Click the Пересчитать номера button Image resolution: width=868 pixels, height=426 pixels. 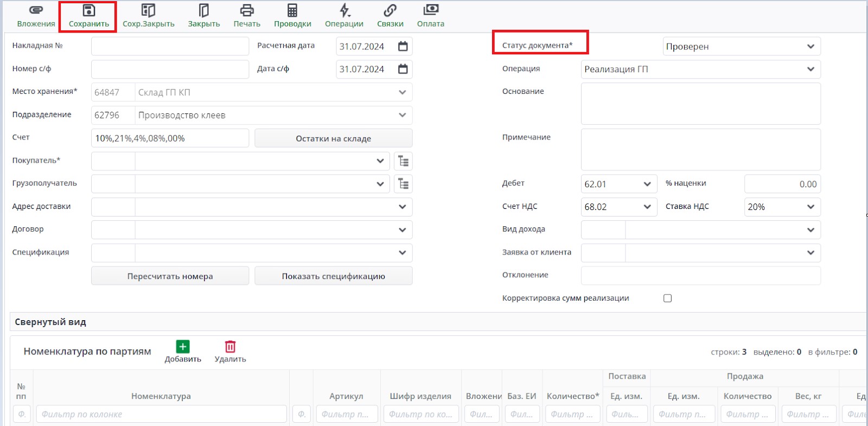(x=170, y=276)
